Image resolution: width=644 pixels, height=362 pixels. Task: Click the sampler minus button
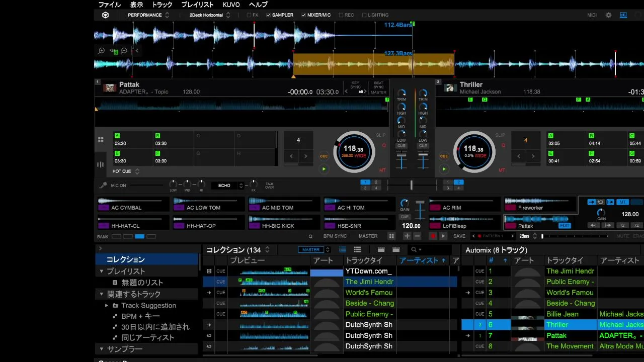417,236
